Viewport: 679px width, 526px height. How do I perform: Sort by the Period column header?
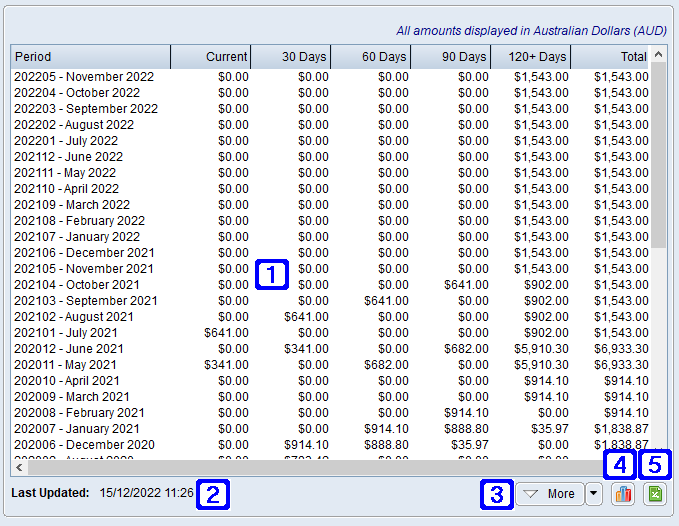pyautogui.click(x=90, y=57)
